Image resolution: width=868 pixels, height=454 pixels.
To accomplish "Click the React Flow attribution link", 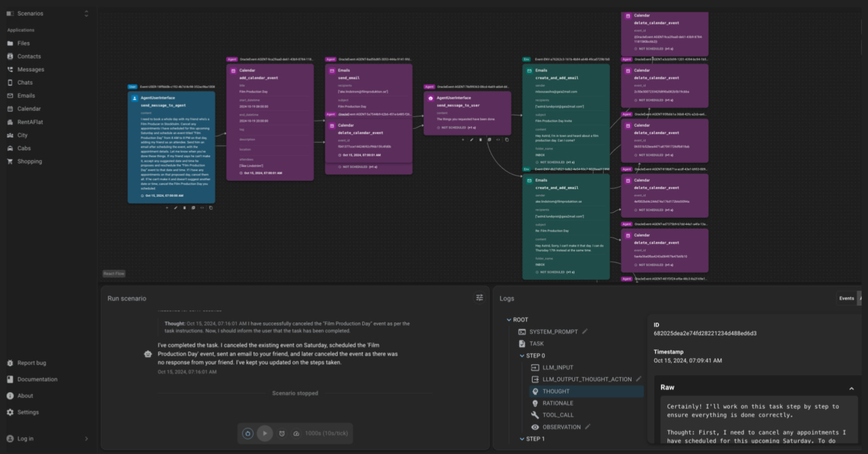I will coord(114,274).
